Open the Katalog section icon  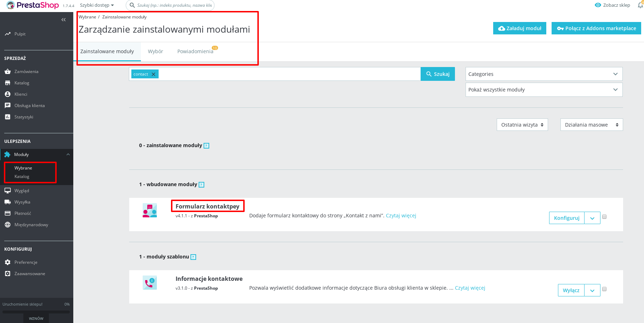(7, 83)
